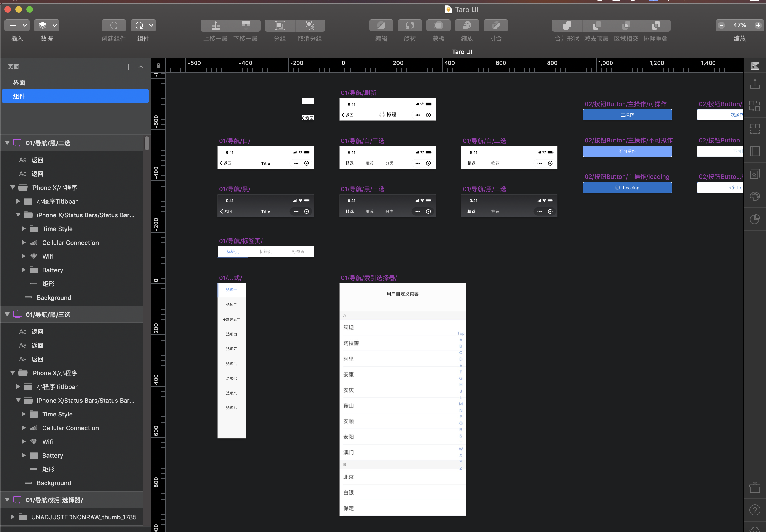The width and height of the screenshot is (766, 532).
Task: Select the blue 主操作 button symbol on canvas
Action: 627,115
